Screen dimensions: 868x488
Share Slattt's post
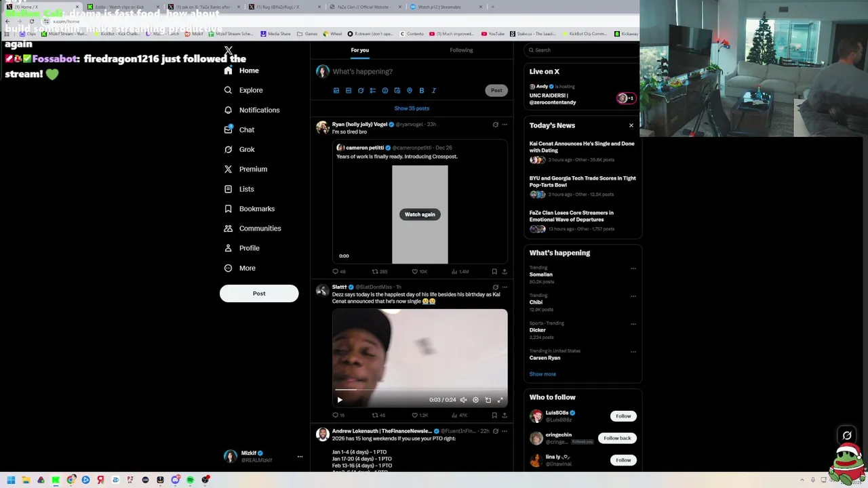tap(505, 415)
